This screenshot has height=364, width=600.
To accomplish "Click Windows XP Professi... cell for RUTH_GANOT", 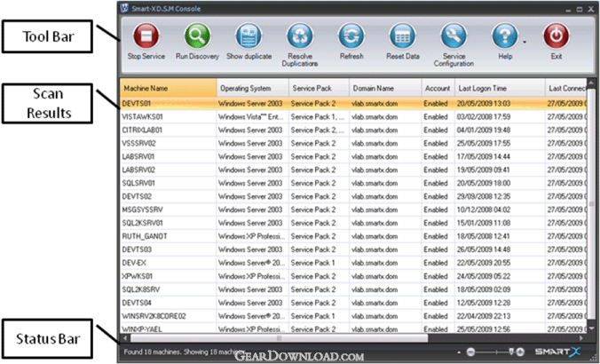I will [252, 236].
